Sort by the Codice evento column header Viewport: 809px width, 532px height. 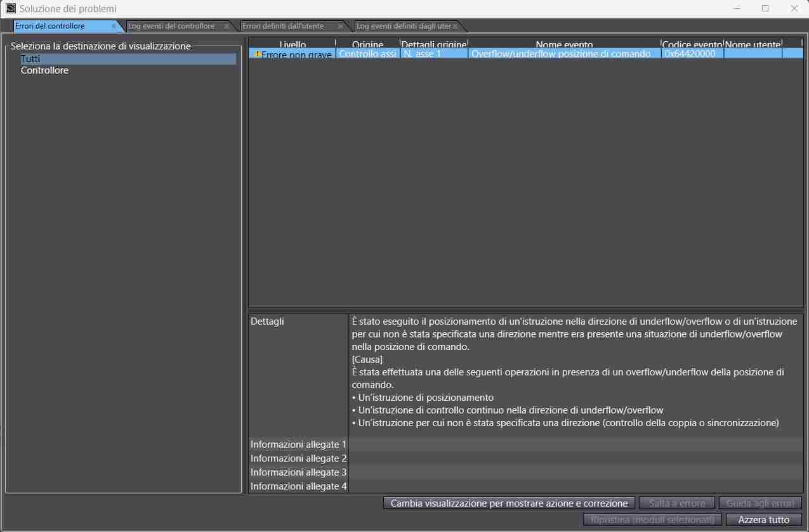692,44
